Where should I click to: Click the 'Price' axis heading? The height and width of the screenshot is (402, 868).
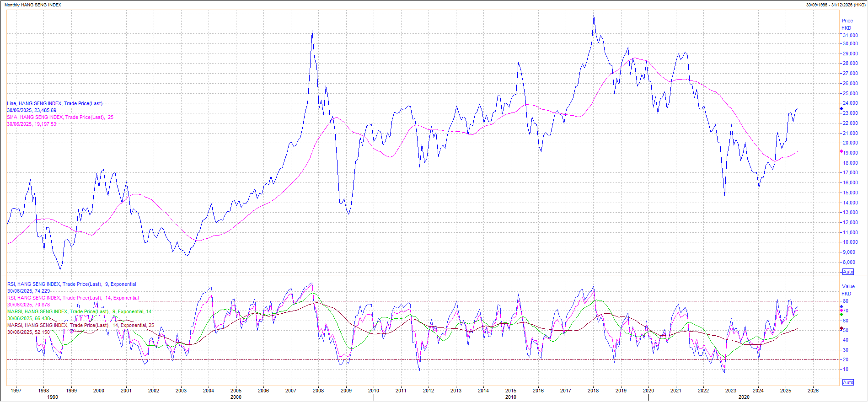847,21
